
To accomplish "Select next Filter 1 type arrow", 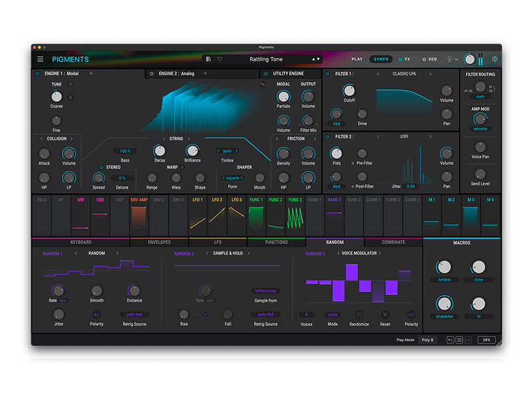I will click(x=430, y=74).
